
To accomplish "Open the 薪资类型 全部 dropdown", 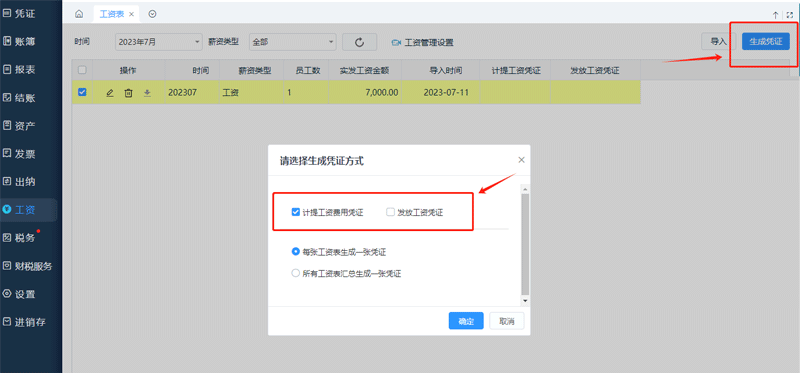I will coord(293,42).
